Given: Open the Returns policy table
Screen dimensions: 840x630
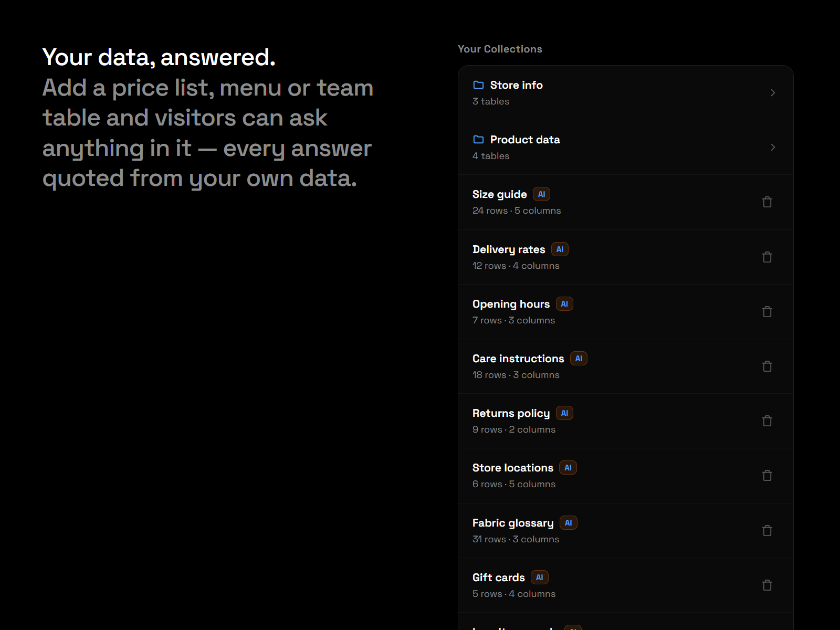Looking at the screenshot, I should pos(625,421).
